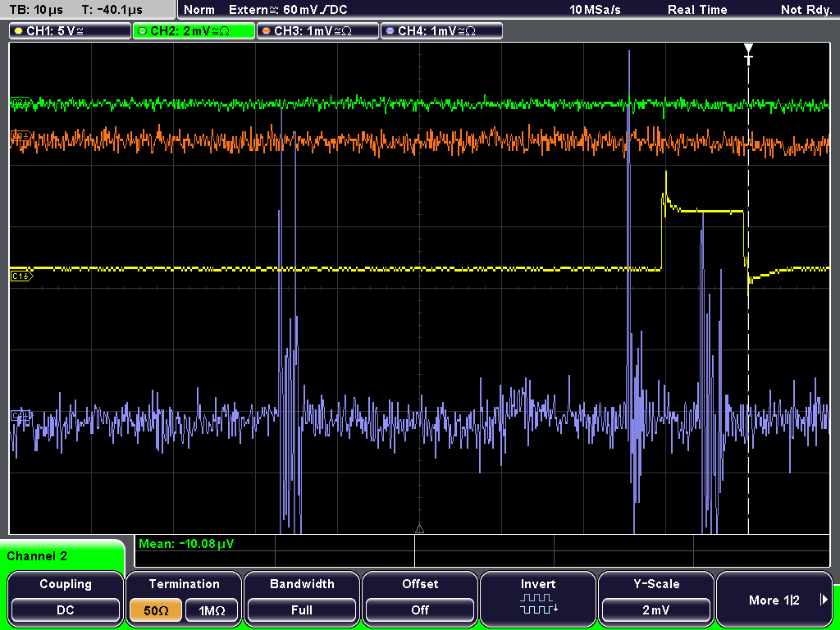
Task: Click the C4 purple ground level marker
Action: coord(21,416)
